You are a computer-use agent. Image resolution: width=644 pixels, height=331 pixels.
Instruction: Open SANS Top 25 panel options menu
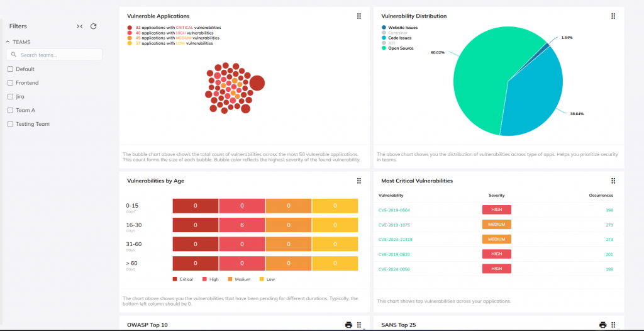click(x=613, y=325)
